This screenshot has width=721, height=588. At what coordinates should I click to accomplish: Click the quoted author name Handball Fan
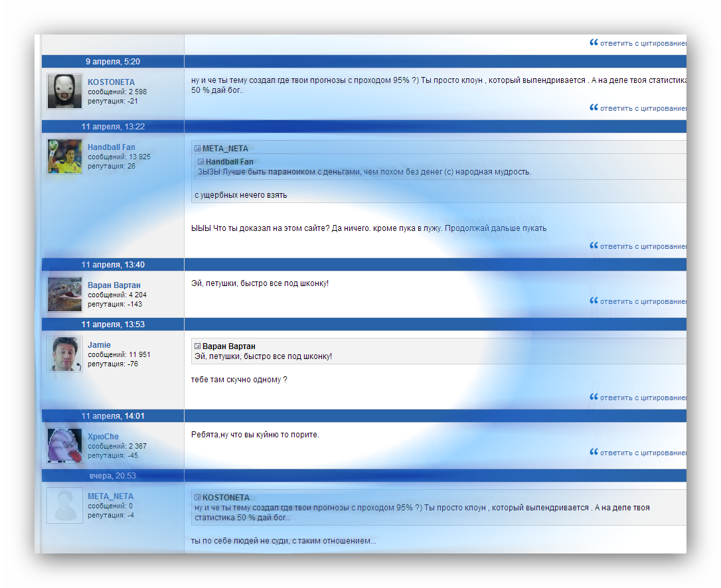pos(230,162)
